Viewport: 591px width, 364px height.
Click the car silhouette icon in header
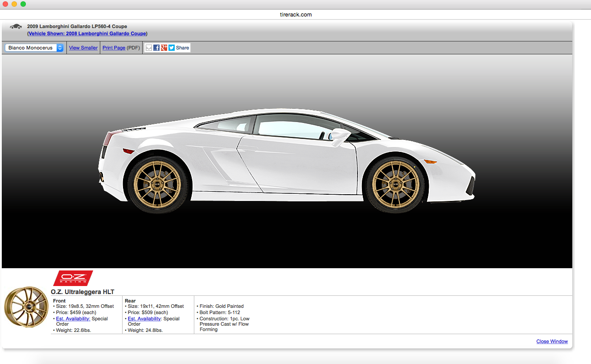pos(16,27)
